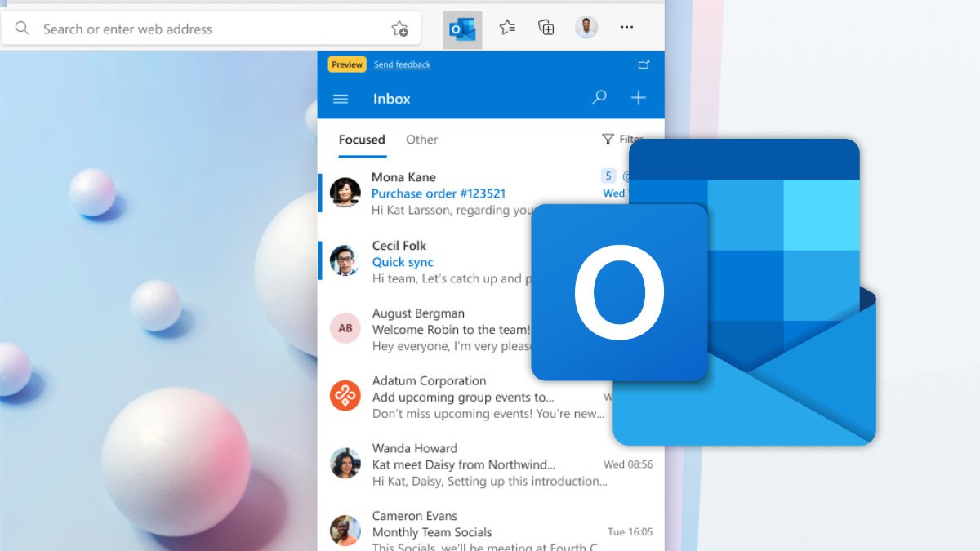
Task: Open Edge Collections from the toolbar
Action: click(546, 27)
